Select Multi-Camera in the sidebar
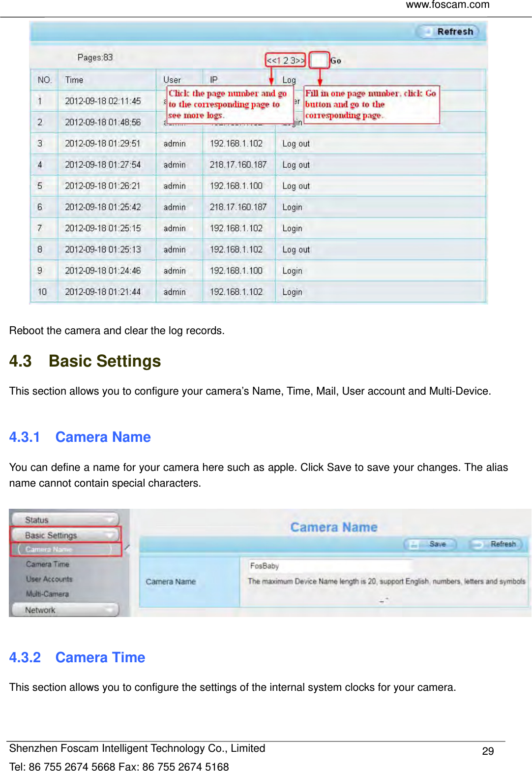The height and width of the screenshot is (771, 532). [48, 594]
